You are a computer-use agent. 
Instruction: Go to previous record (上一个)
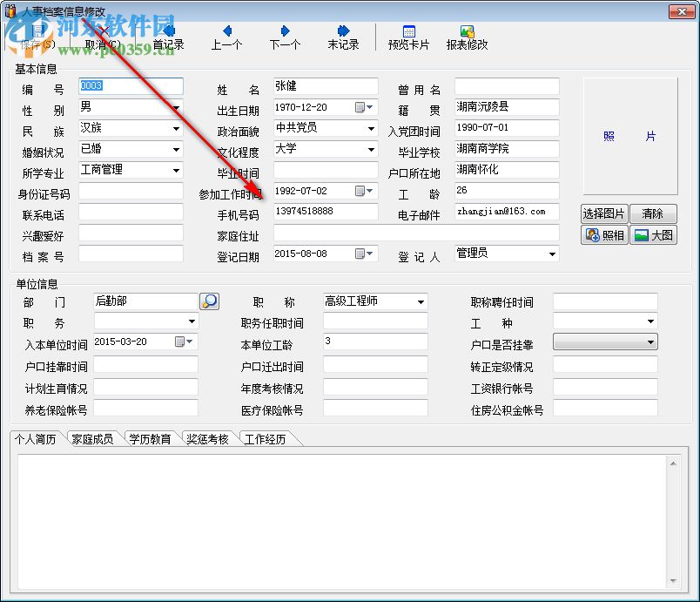226,37
